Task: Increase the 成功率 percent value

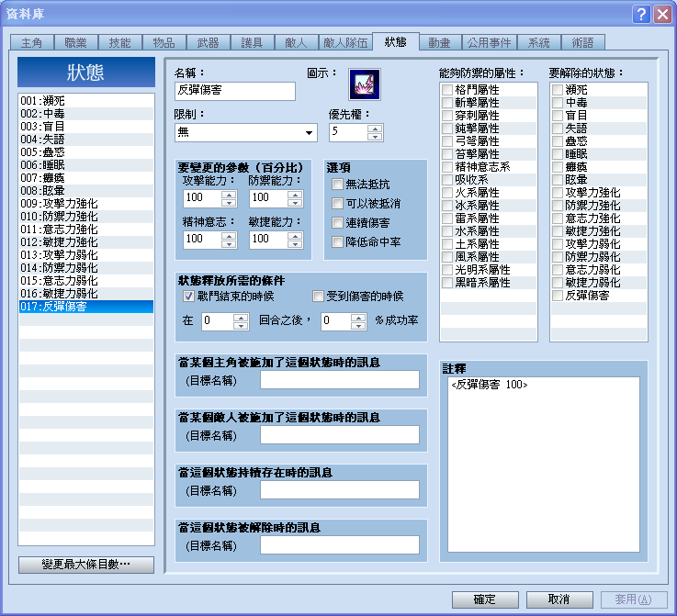Action: click(x=358, y=318)
